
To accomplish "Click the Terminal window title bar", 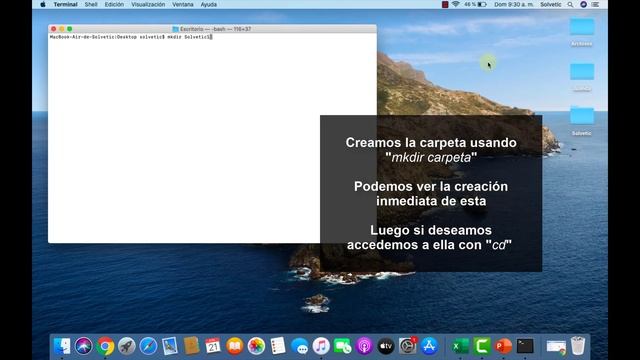I will (212, 29).
